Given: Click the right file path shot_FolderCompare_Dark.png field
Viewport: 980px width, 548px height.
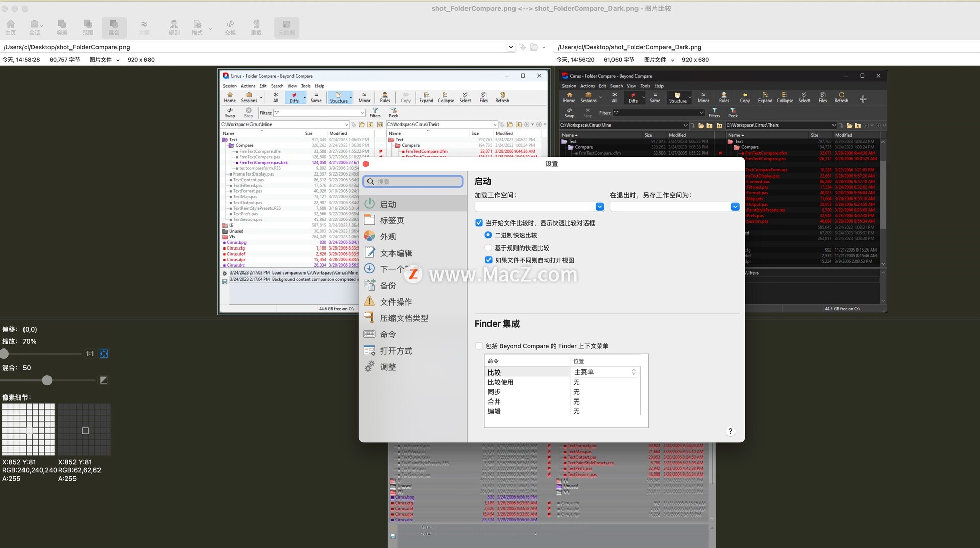Looking at the screenshot, I should click(767, 47).
